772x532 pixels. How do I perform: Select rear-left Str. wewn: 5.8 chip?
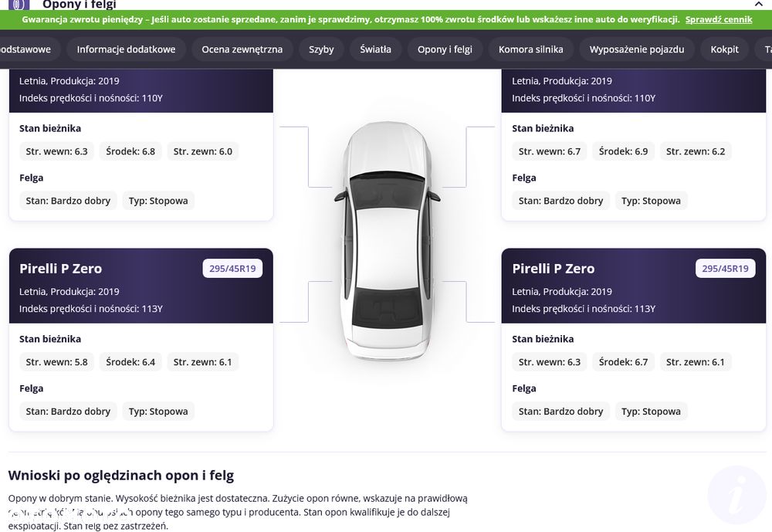click(x=56, y=362)
